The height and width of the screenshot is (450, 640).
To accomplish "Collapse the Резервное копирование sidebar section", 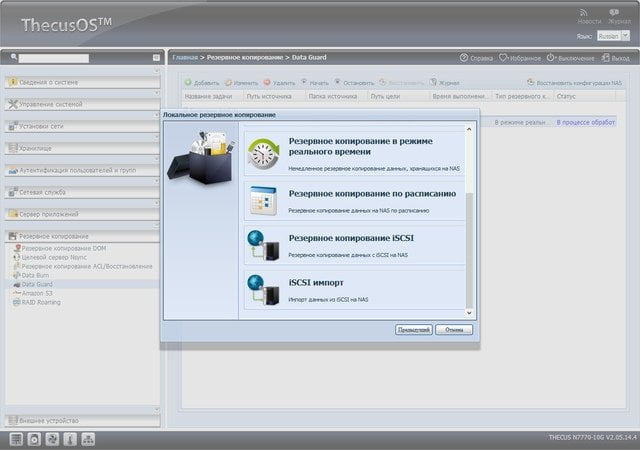I will (x=82, y=236).
